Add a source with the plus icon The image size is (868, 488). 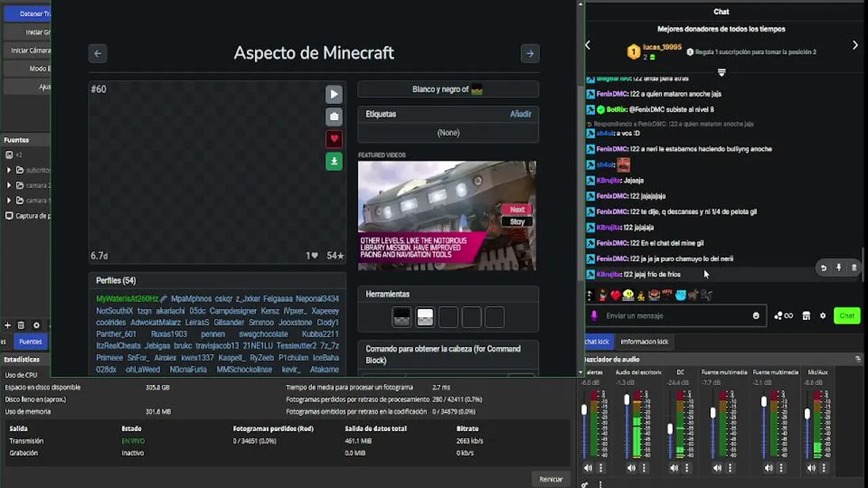[7, 325]
